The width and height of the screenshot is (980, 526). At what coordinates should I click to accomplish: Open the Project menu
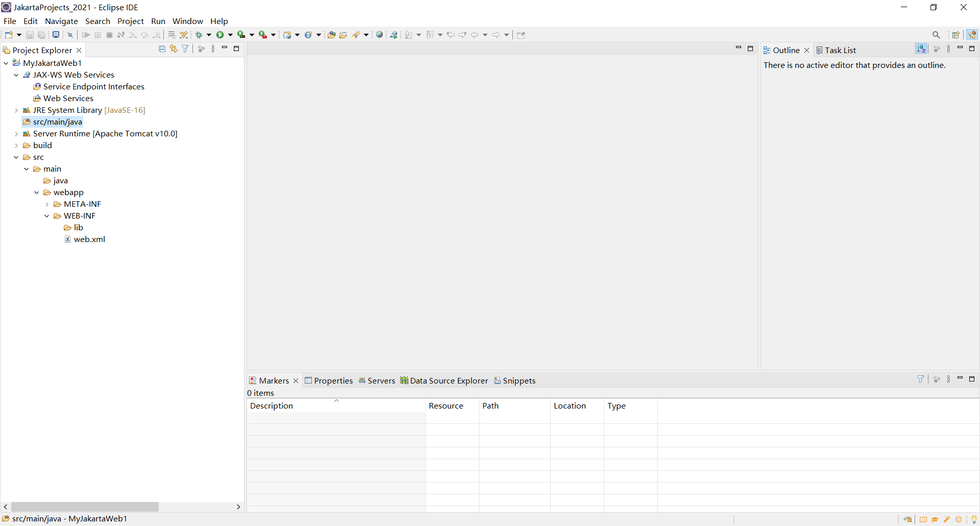coord(131,21)
